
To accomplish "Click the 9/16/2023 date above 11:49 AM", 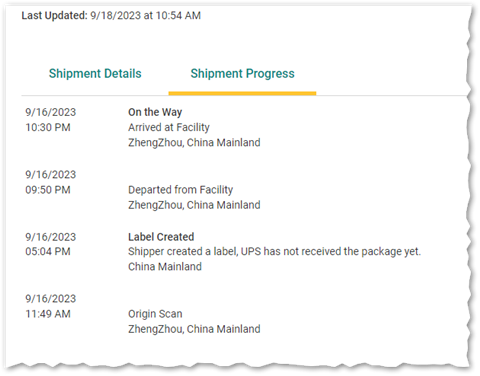I will (51, 299).
